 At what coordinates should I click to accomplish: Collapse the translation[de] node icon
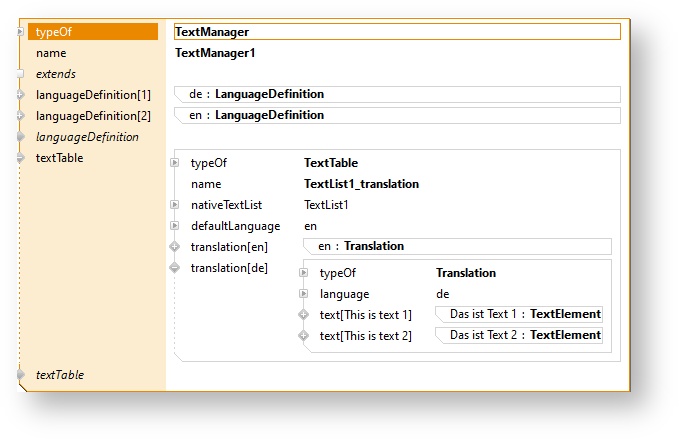click(175, 268)
